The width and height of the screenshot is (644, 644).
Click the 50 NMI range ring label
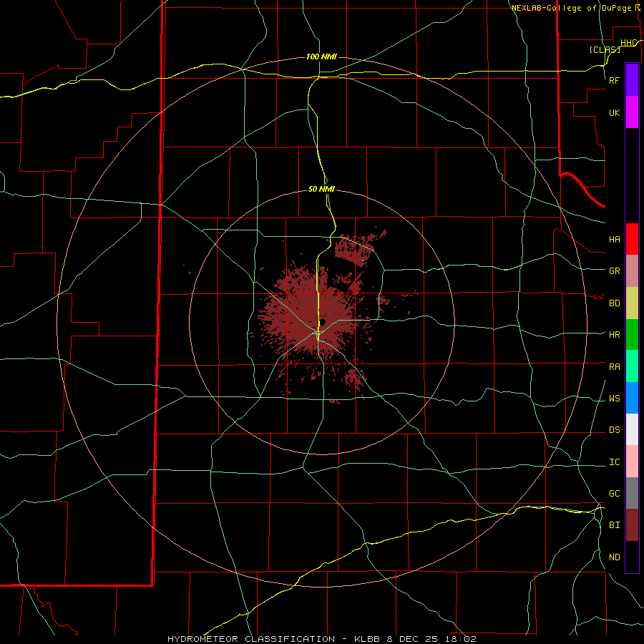point(321,189)
